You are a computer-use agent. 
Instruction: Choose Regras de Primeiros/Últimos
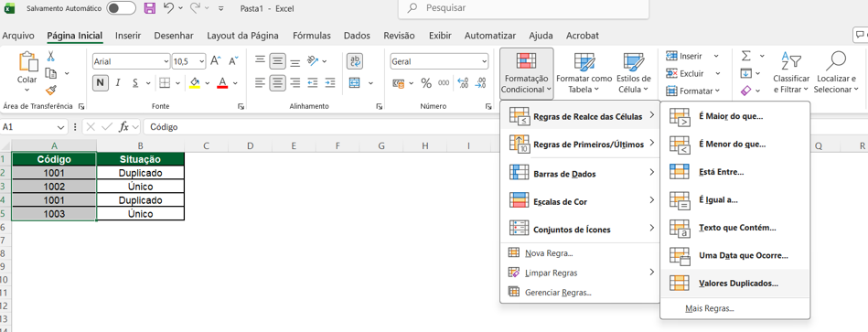[x=580, y=145]
